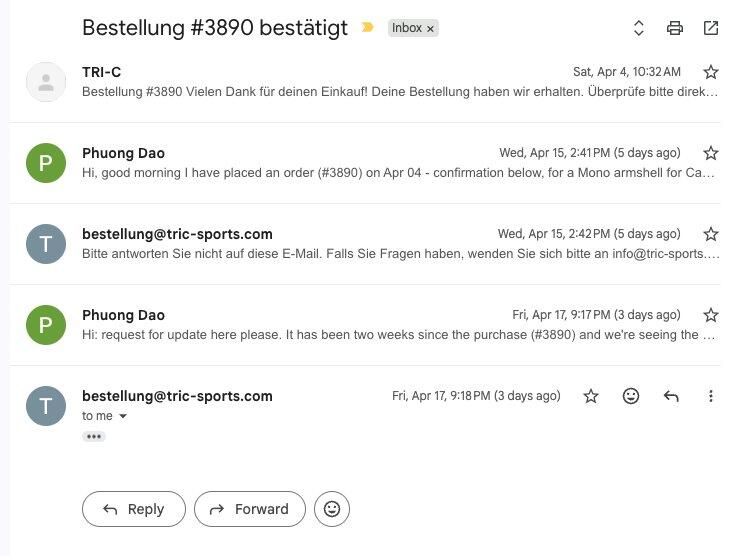Open conversation in new window
Viewport: 750px width, 556px height.
(711, 28)
